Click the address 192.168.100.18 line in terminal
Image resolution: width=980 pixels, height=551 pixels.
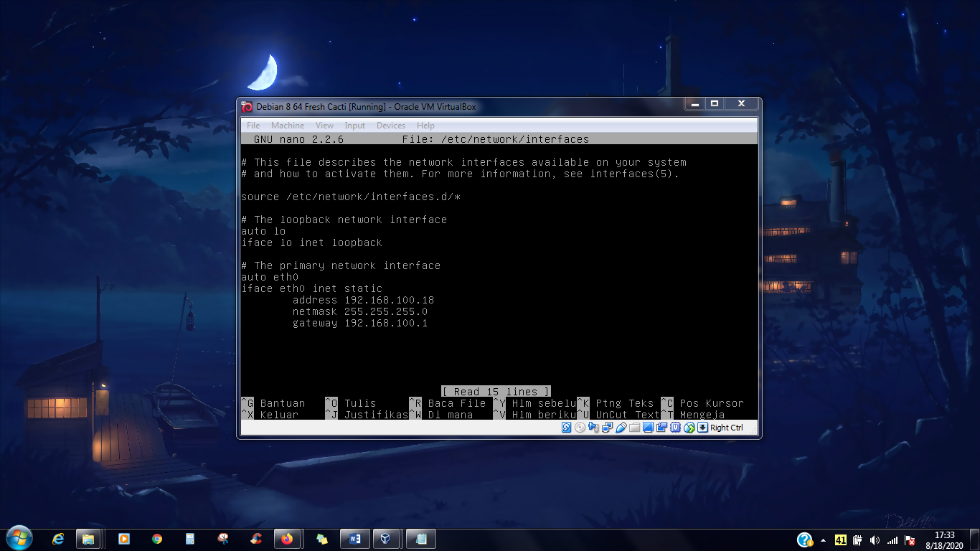click(363, 300)
